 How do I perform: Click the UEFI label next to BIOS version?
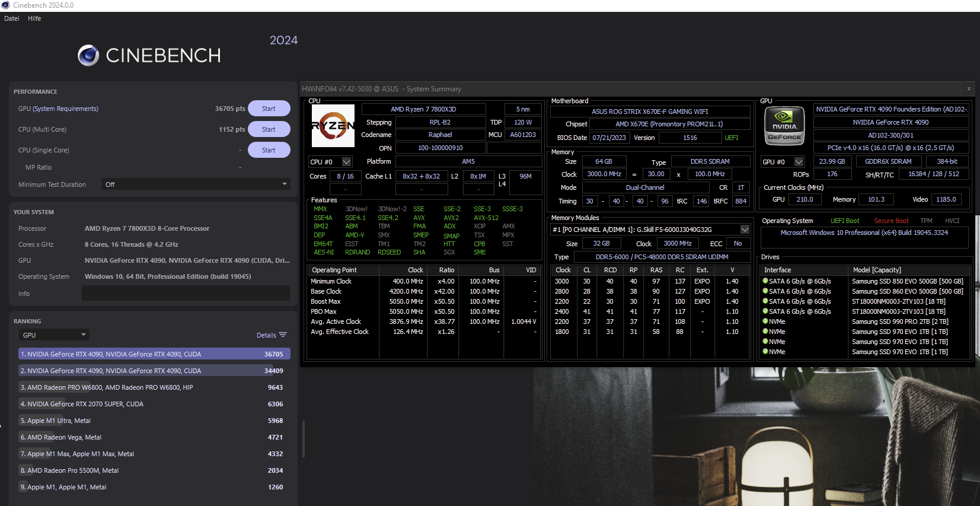coord(732,138)
